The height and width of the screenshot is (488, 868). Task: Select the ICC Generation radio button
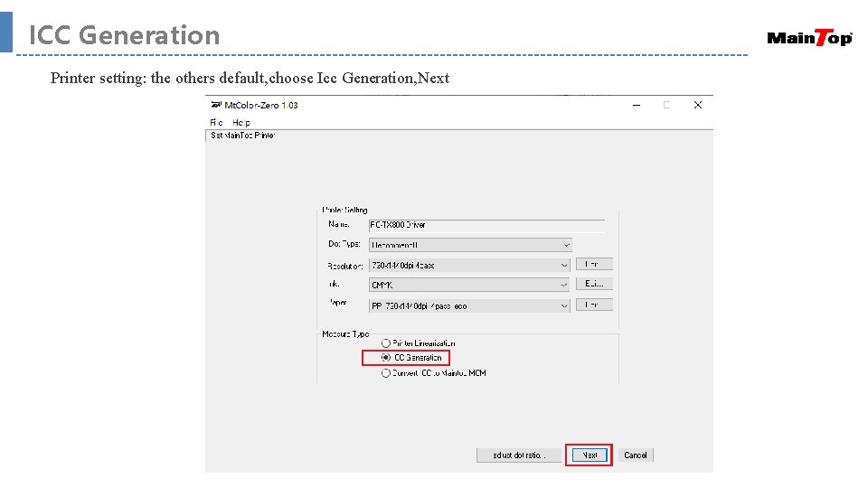[386, 358]
